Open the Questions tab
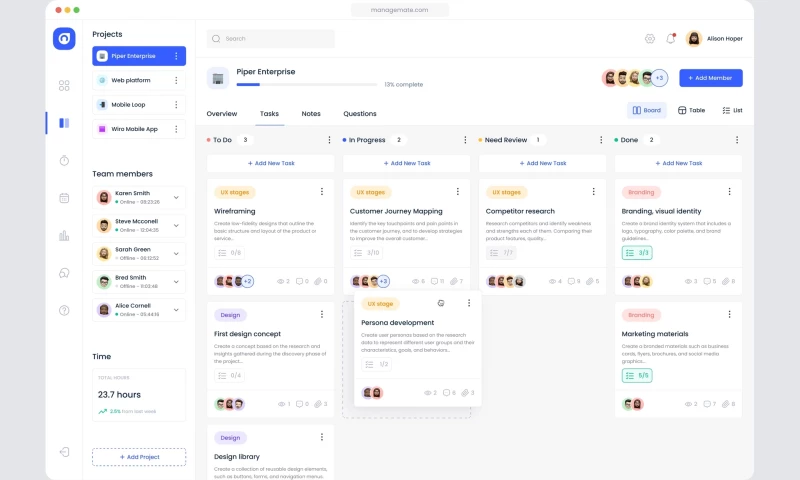 coord(360,114)
